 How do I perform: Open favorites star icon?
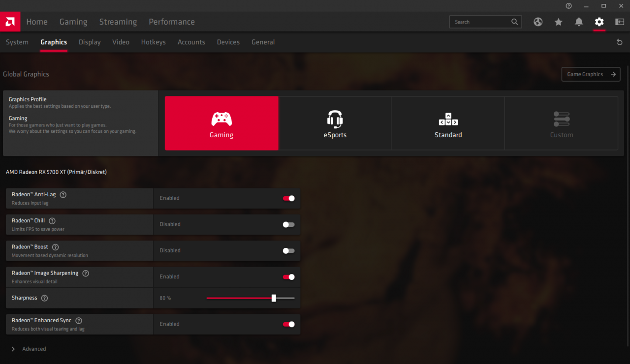tap(558, 22)
